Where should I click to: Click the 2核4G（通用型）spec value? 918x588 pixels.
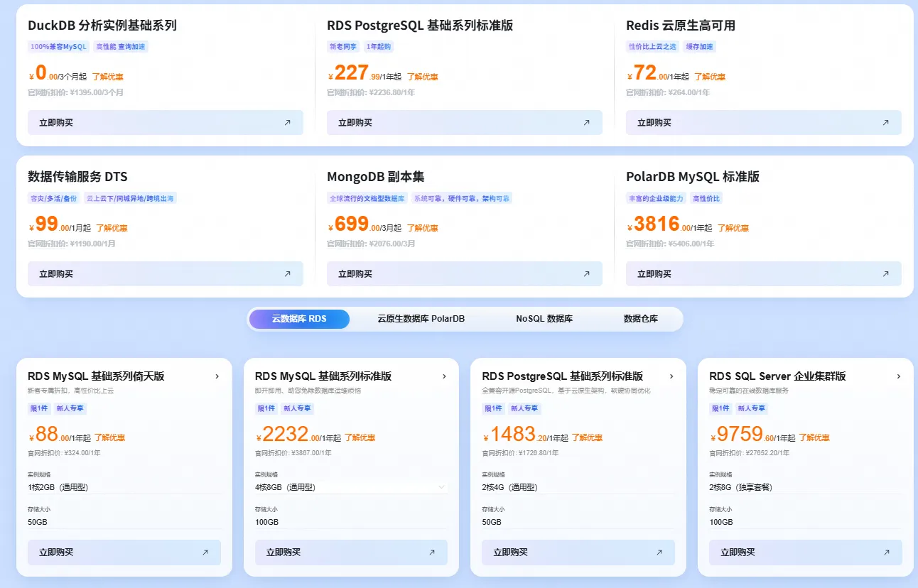click(509, 487)
